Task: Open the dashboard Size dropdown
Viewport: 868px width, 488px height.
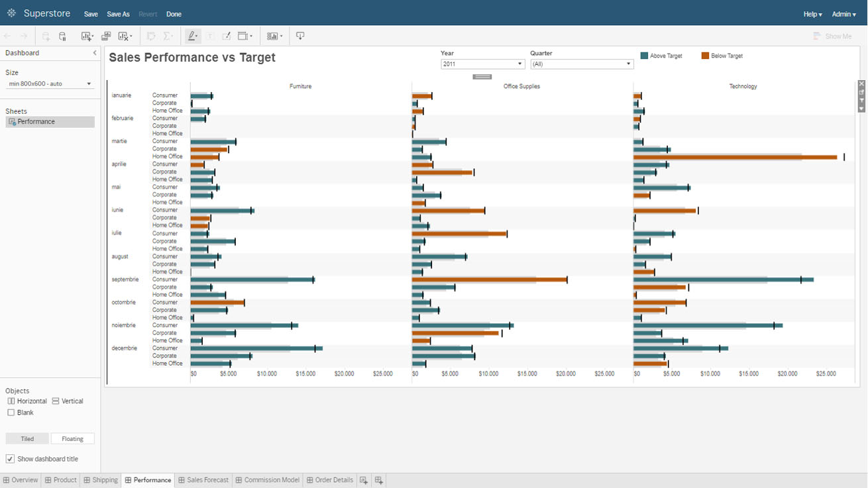Action: click(x=50, y=84)
